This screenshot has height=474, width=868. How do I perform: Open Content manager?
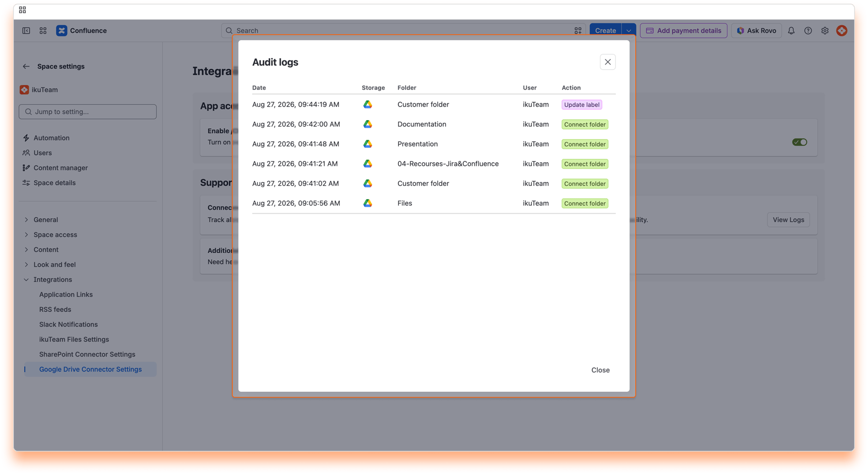click(x=60, y=168)
